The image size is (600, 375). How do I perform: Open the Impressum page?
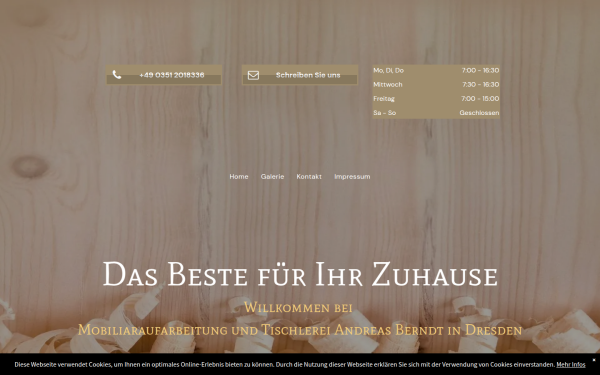coord(352,176)
